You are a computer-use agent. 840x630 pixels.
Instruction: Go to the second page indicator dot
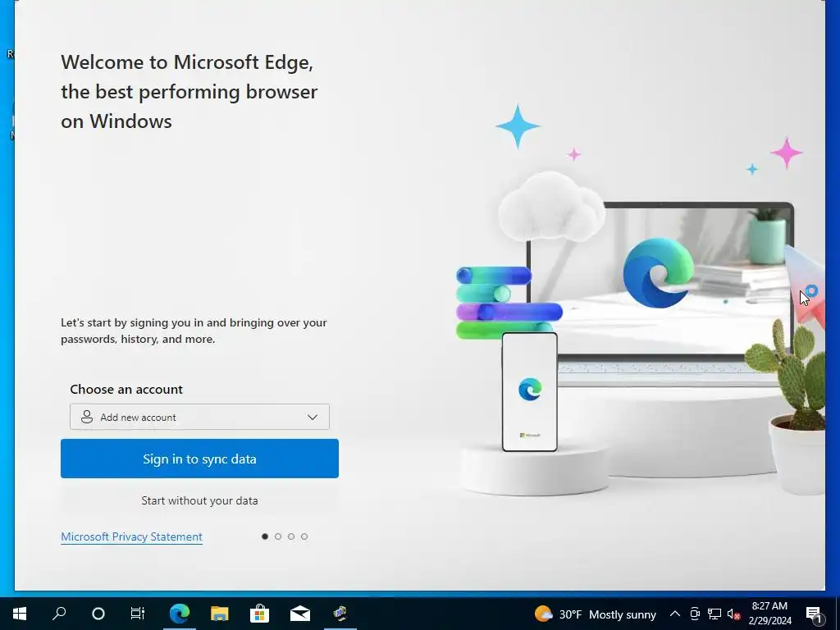(278, 536)
